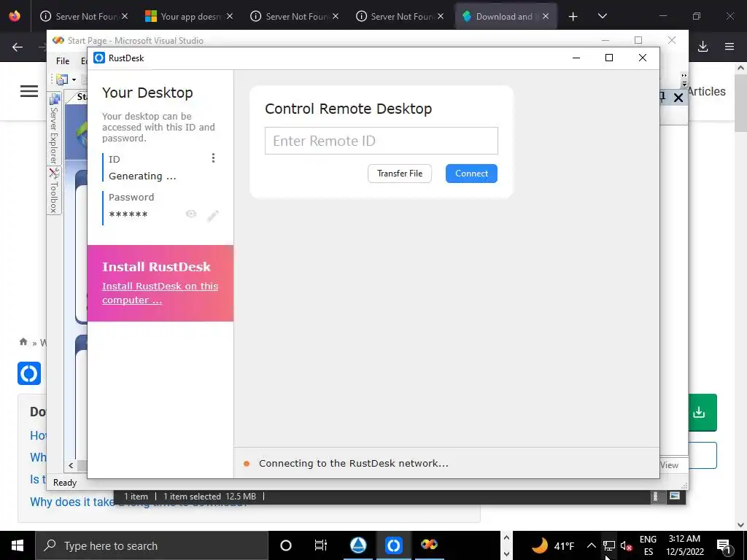Click New Project toolbar icon in Visual Studio
This screenshot has width=747, height=560.
pyautogui.click(x=62, y=79)
